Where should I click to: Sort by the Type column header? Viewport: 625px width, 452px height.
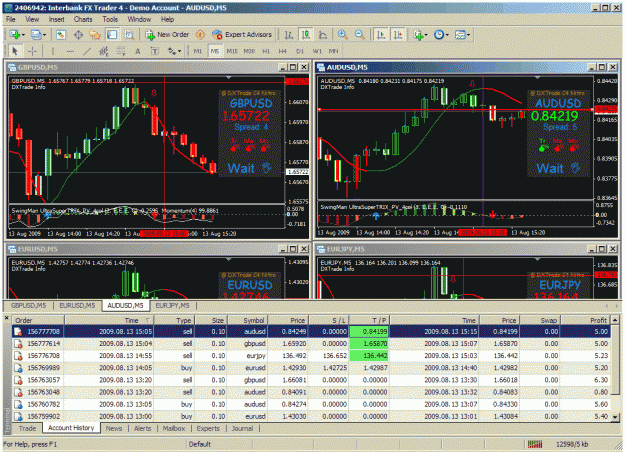[174, 320]
